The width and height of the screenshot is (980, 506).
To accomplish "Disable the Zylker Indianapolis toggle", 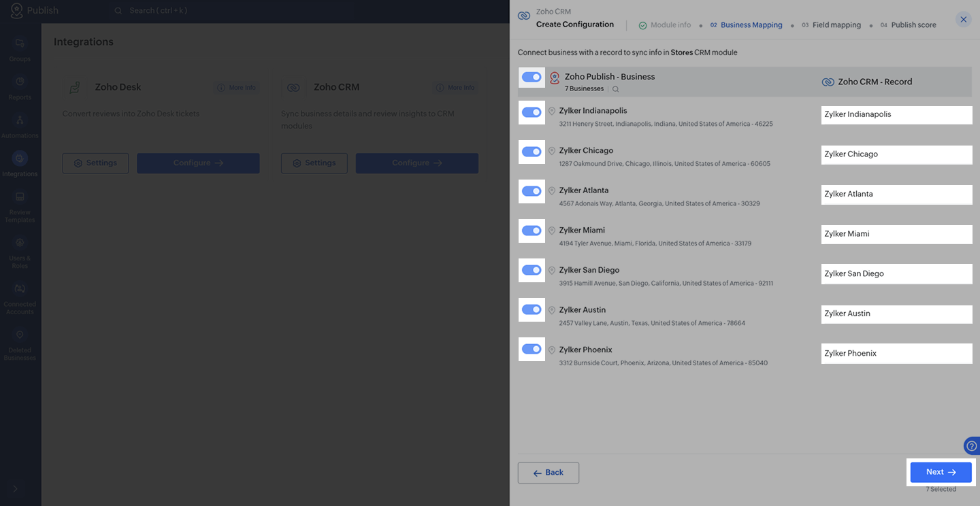I will click(x=532, y=112).
